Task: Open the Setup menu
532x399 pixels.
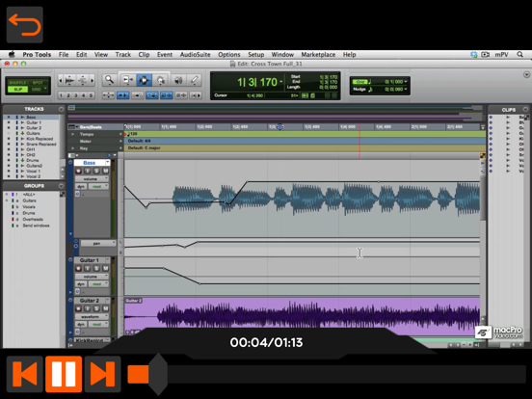Action: (255, 55)
